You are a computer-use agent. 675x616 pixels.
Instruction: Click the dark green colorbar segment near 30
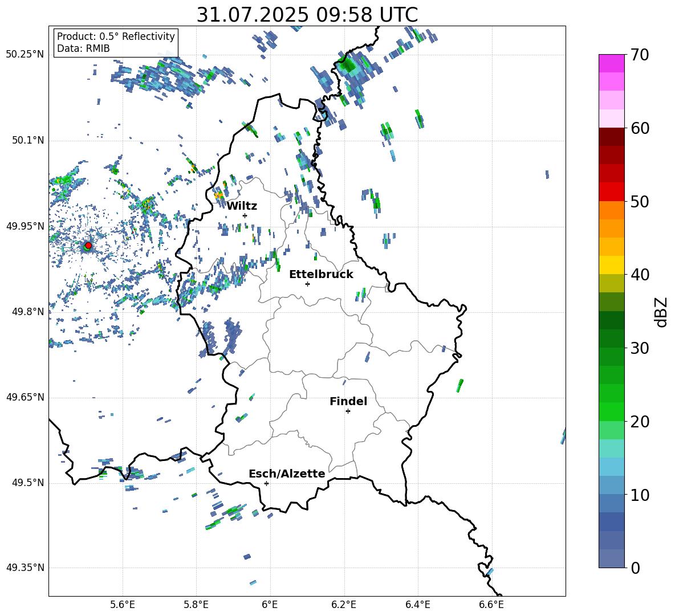click(612, 338)
